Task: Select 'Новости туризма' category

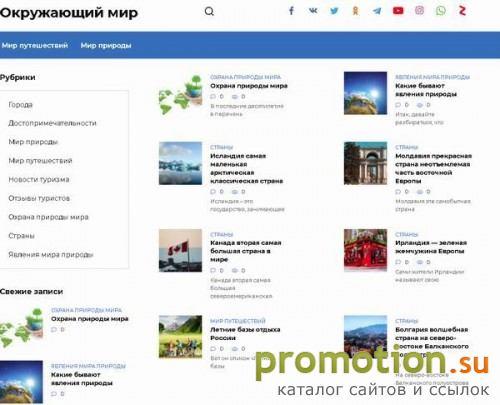Action: point(39,179)
